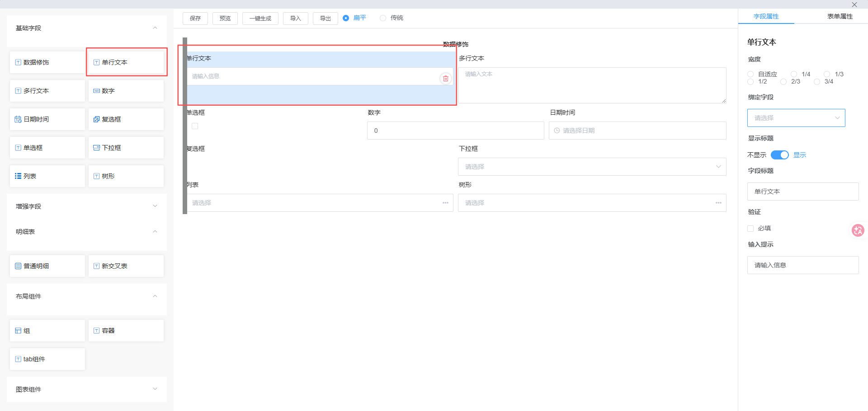Check the 必填 validation checkbox
The height and width of the screenshot is (411, 868).
coord(750,229)
